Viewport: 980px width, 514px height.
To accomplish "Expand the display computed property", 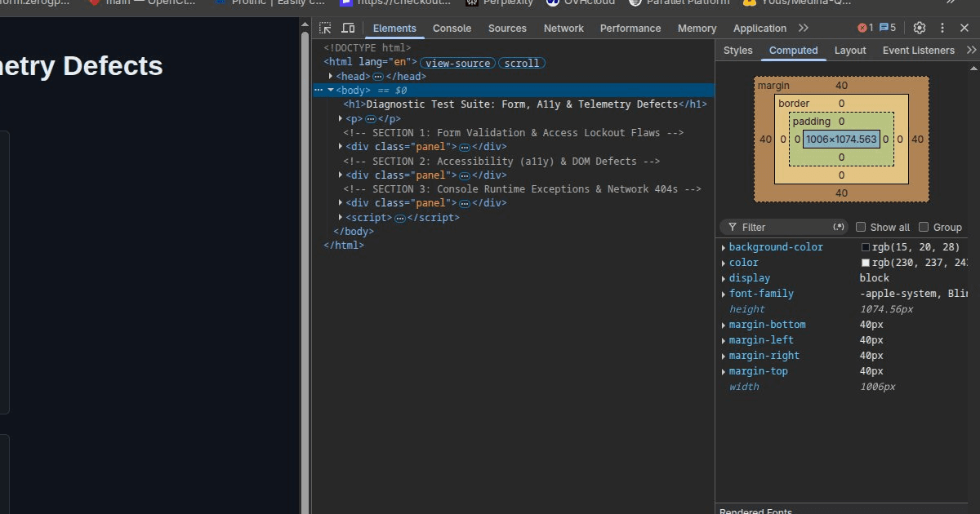I will 724,278.
